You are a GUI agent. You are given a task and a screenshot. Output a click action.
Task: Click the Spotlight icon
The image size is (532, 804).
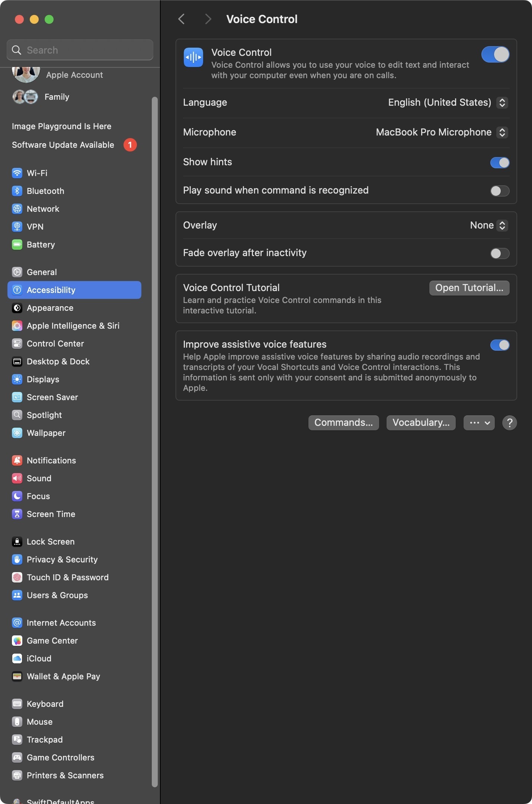tap(17, 415)
